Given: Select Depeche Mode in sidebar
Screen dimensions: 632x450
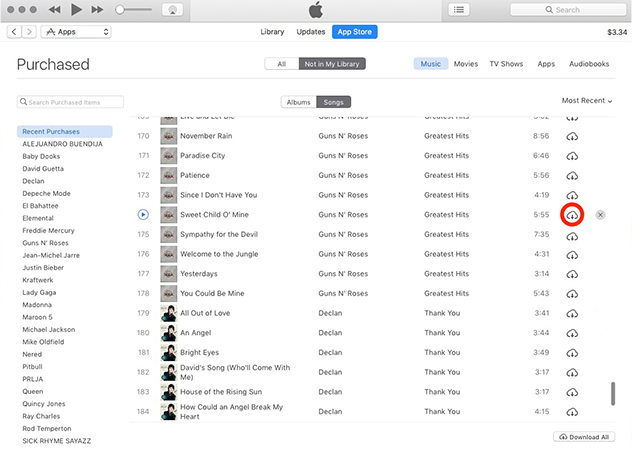Looking at the screenshot, I should (46, 194).
